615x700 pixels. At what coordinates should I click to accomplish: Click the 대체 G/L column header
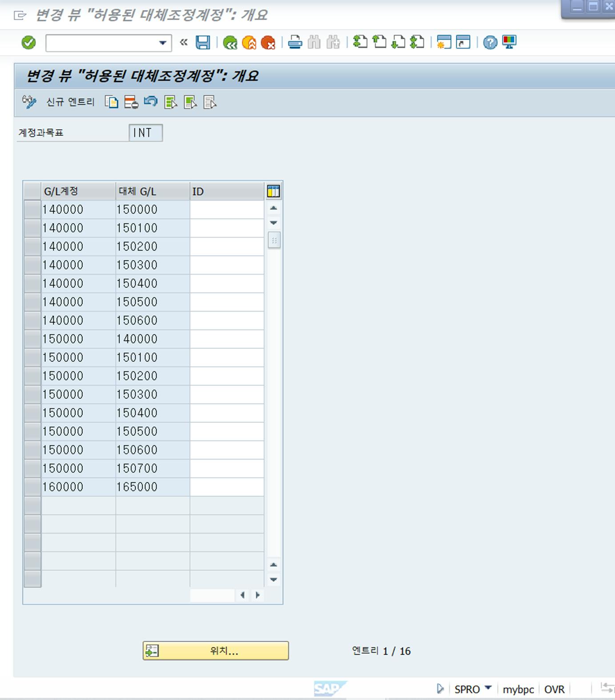[153, 191]
